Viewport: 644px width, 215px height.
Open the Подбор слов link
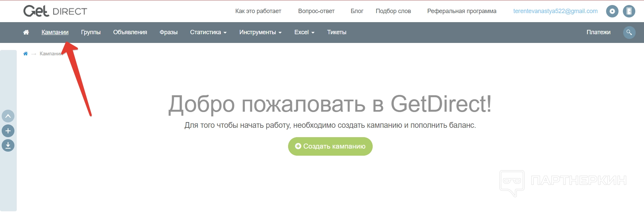pyautogui.click(x=393, y=11)
